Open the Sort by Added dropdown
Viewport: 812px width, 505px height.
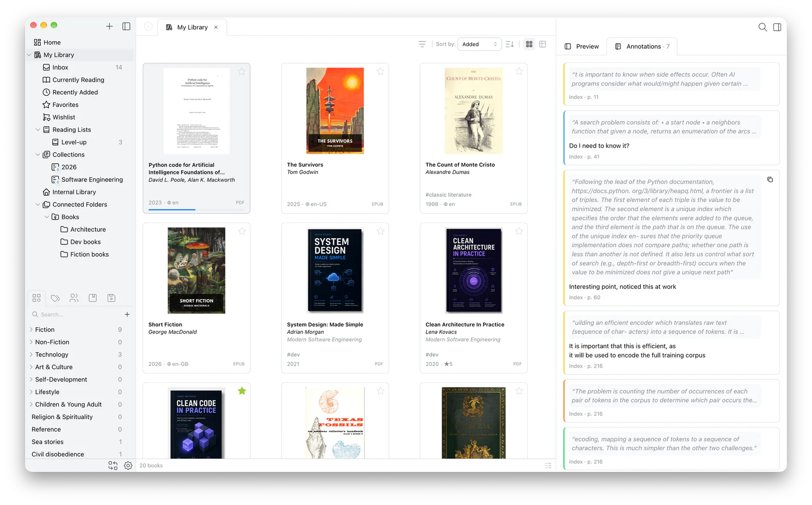pyautogui.click(x=480, y=44)
